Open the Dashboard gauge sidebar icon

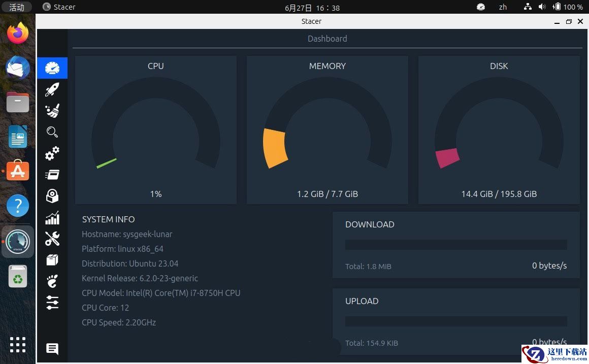pyautogui.click(x=52, y=68)
